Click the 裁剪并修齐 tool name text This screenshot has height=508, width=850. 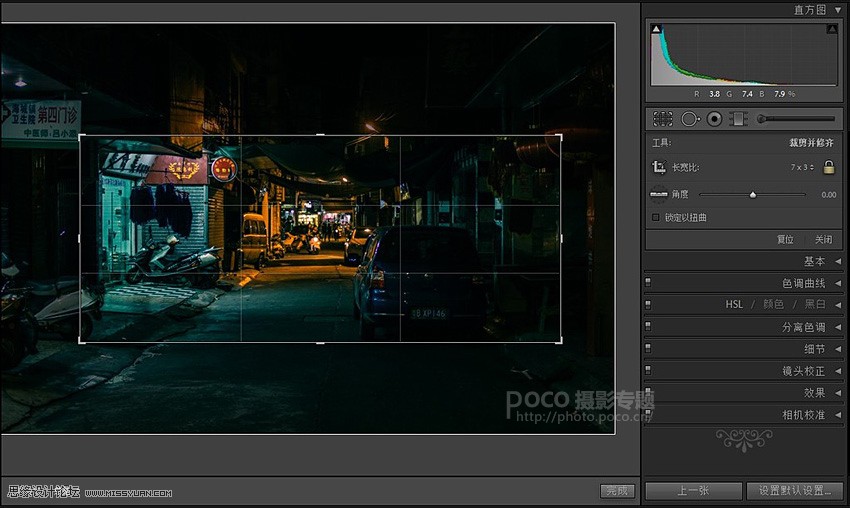tap(811, 143)
